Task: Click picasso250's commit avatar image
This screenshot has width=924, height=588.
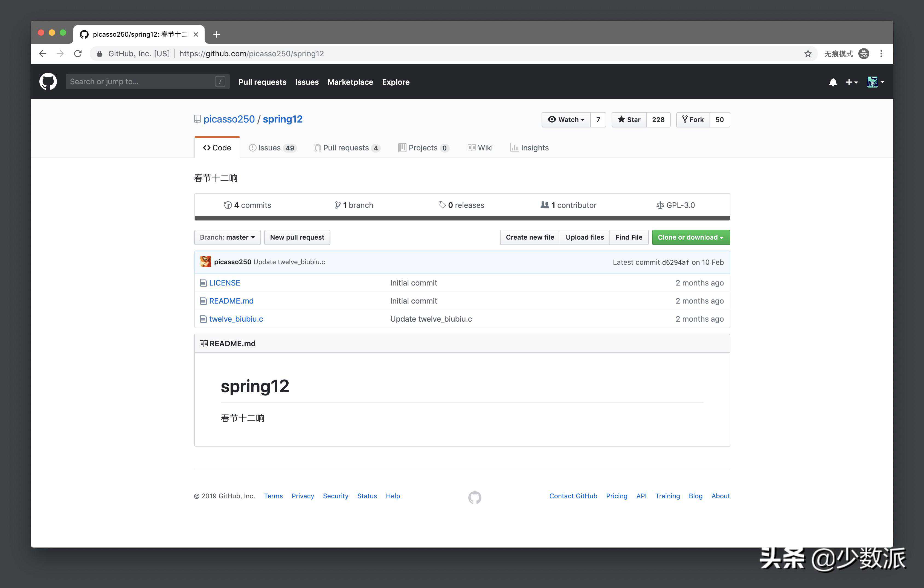Action: click(x=206, y=262)
